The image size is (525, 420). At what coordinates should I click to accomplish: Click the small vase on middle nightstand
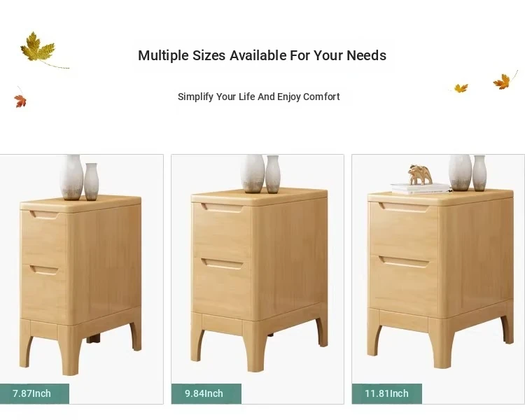click(272, 174)
